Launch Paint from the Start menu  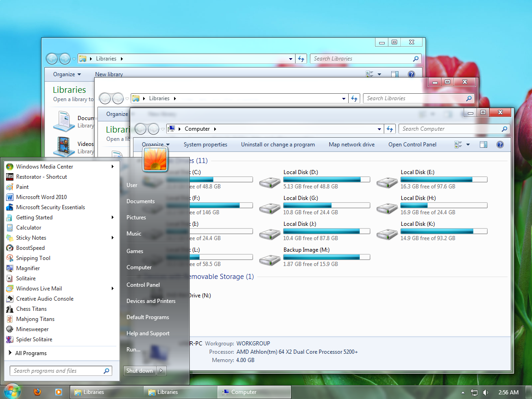(x=22, y=187)
